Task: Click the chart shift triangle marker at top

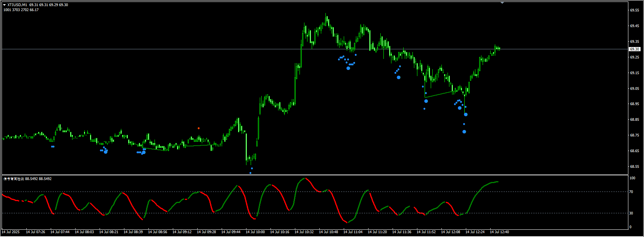Action: (x=502, y=3)
